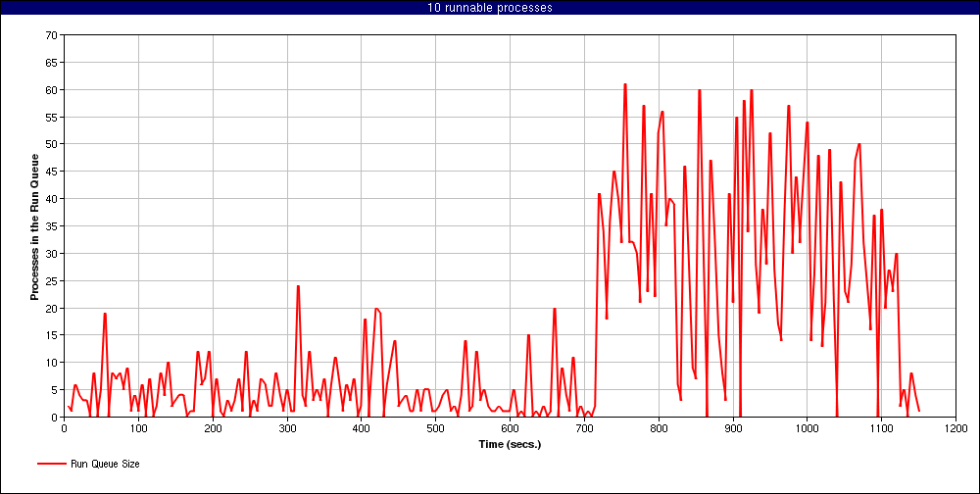
Task: Click the 1100 tick label on time axis
Action: click(x=881, y=428)
